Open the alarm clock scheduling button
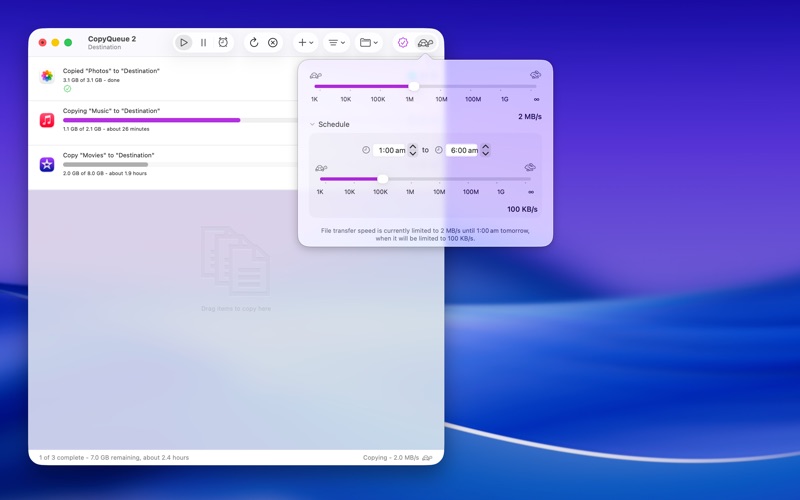 tap(223, 42)
